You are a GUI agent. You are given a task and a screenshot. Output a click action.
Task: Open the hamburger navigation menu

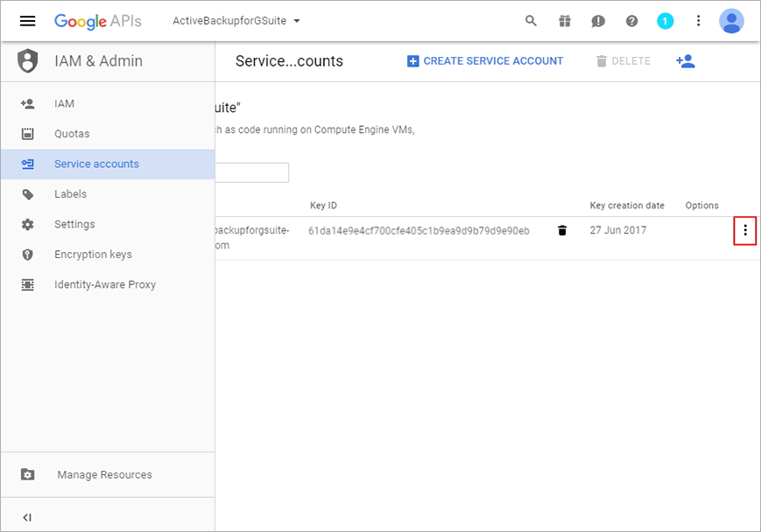28,21
